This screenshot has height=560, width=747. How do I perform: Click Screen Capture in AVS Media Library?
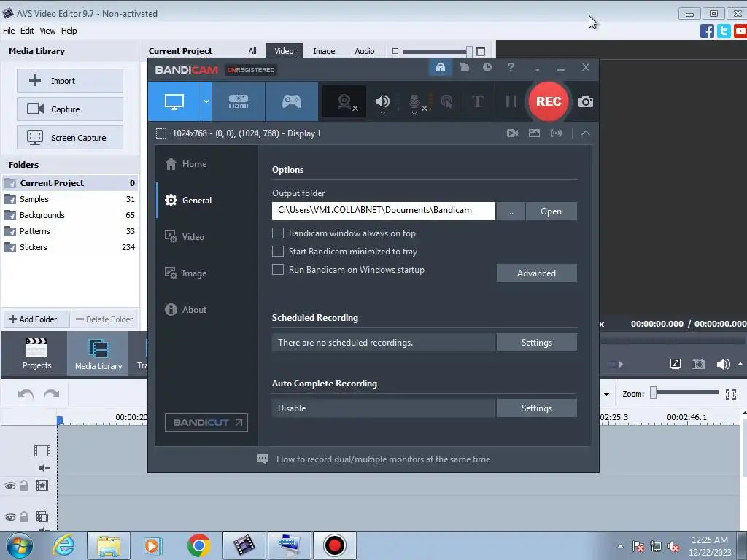[x=70, y=138]
